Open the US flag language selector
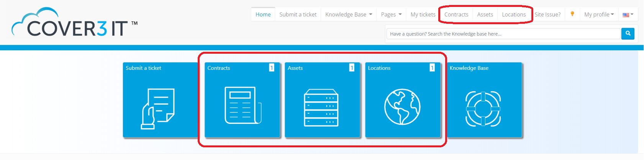 pos(628,15)
